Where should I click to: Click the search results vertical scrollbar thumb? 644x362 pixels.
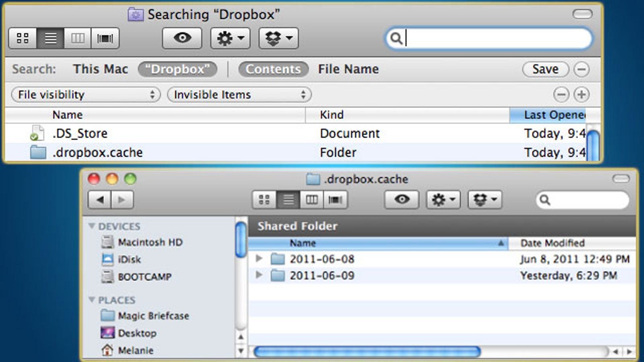[593, 146]
